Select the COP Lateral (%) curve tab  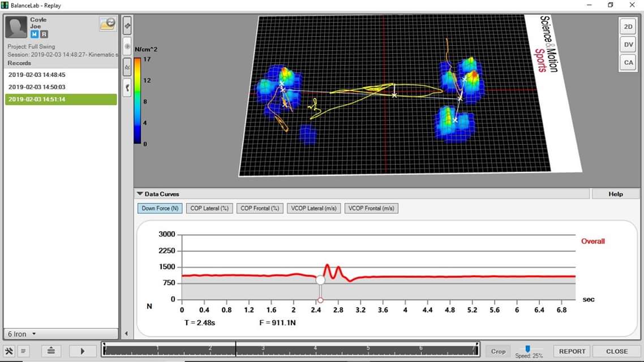pos(209,208)
